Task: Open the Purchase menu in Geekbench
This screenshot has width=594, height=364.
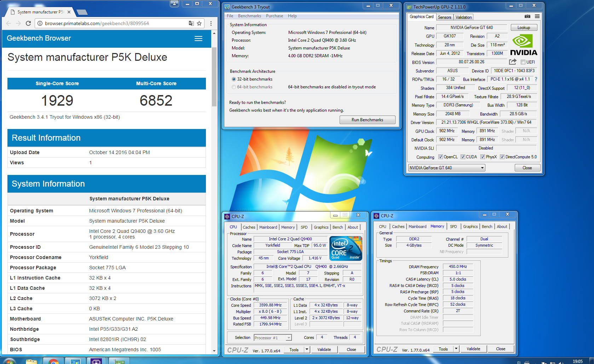Action: point(275,16)
